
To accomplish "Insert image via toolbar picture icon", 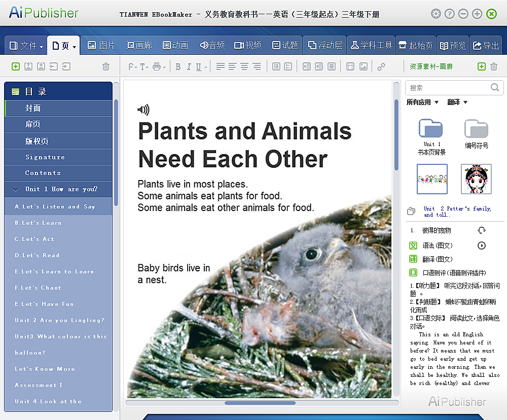I will (x=364, y=66).
